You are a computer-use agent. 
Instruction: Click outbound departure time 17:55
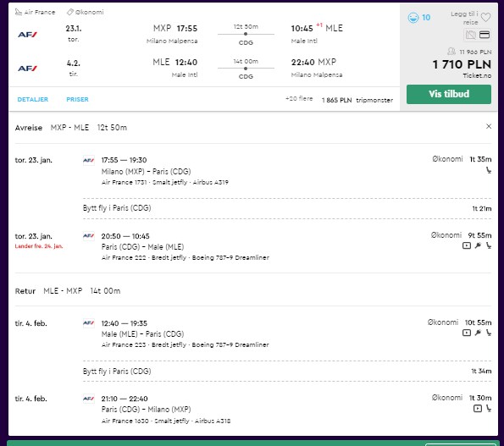coord(187,28)
